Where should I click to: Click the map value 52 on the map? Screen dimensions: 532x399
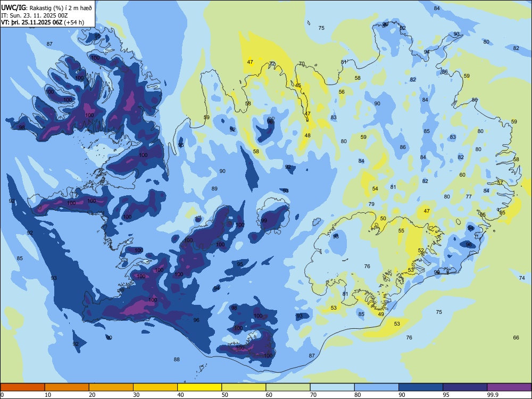tap(421, 251)
